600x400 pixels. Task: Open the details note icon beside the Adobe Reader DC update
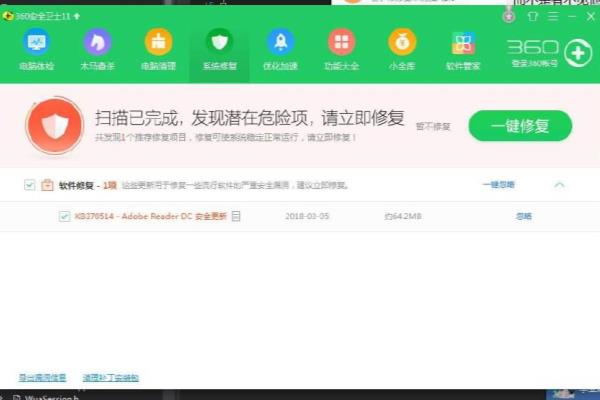(x=236, y=216)
